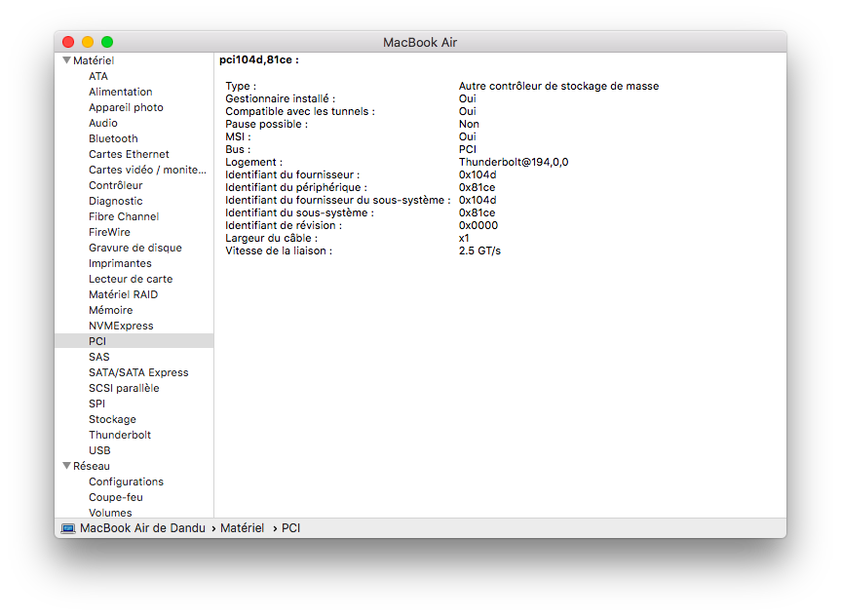Click the 'Non' value for Pause possible
The height and width of the screenshot is (616, 841).
point(469,124)
